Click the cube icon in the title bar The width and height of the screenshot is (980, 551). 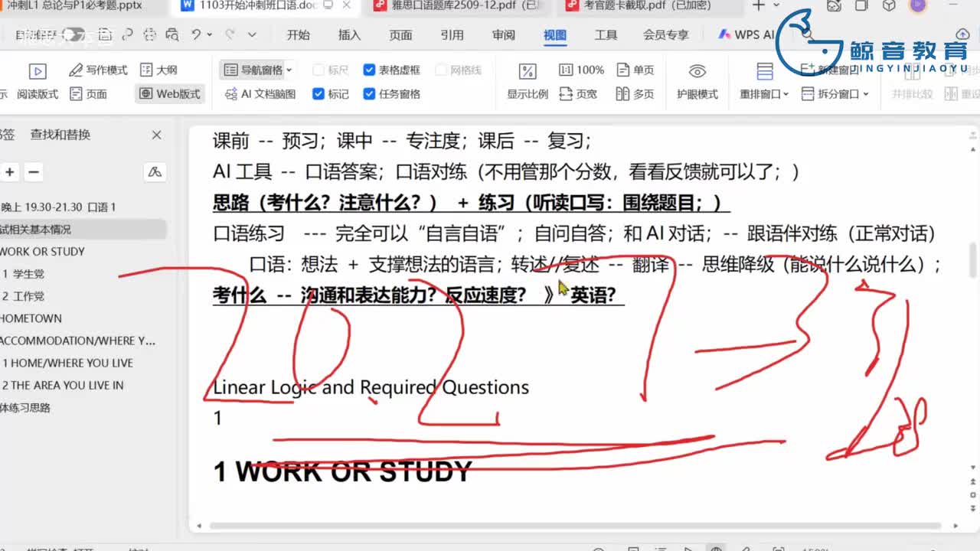coord(889,5)
